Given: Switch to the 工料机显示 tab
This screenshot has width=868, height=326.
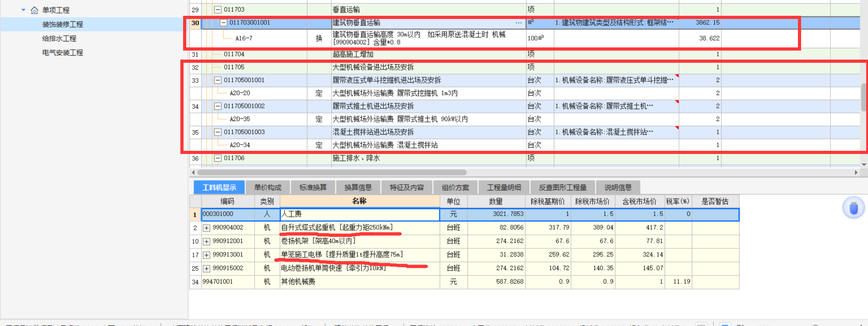Looking at the screenshot, I should [219, 187].
